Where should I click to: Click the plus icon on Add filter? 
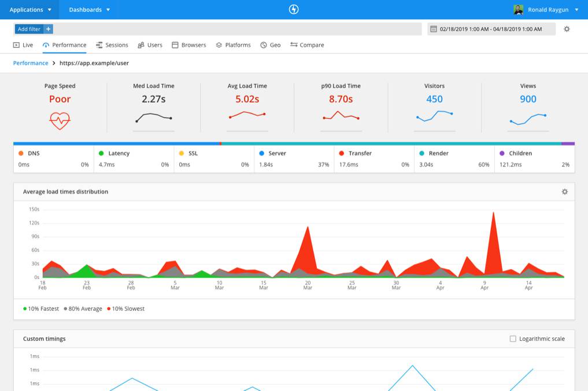tap(48, 28)
